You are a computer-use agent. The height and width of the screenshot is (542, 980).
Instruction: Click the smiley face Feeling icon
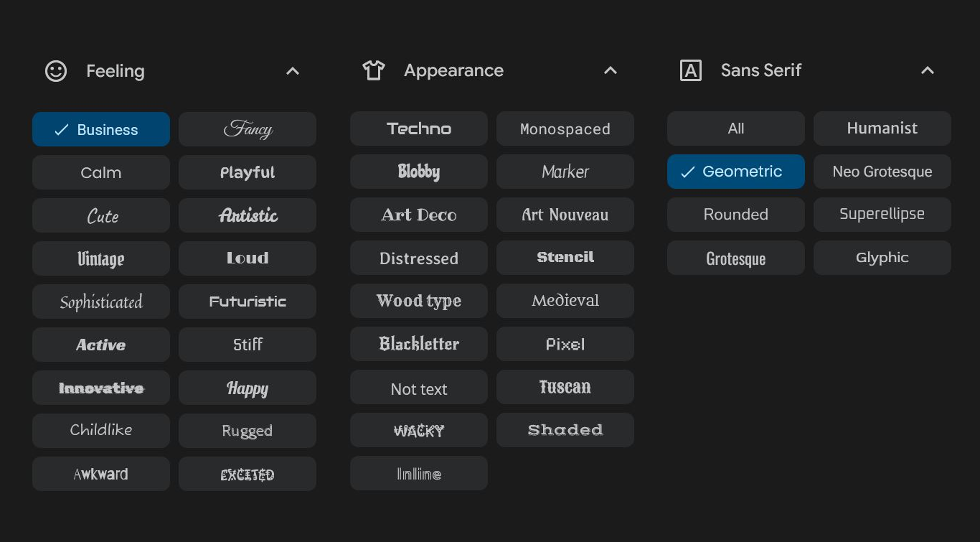pyautogui.click(x=56, y=70)
